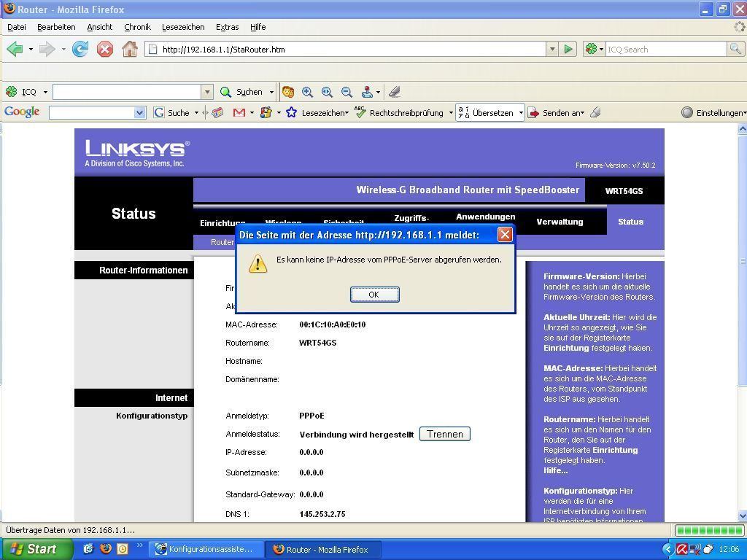Click the eraser icon on the ICQ toolbar
The height and width of the screenshot is (560, 747).
[x=395, y=91]
